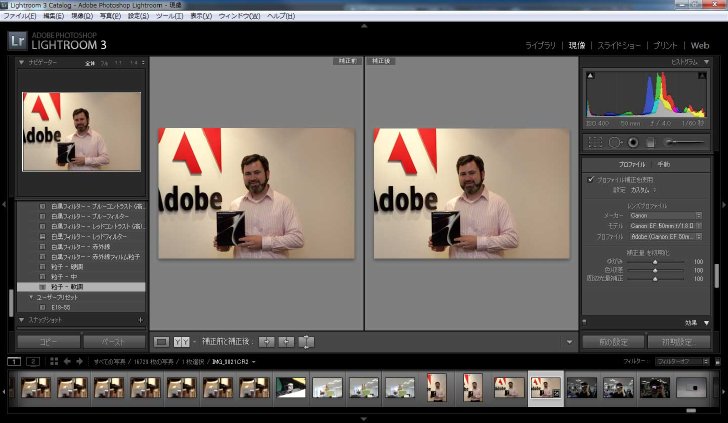Select the highlighted filmstrip thumbnail
The height and width of the screenshot is (423, 728).
pos(546,388)
